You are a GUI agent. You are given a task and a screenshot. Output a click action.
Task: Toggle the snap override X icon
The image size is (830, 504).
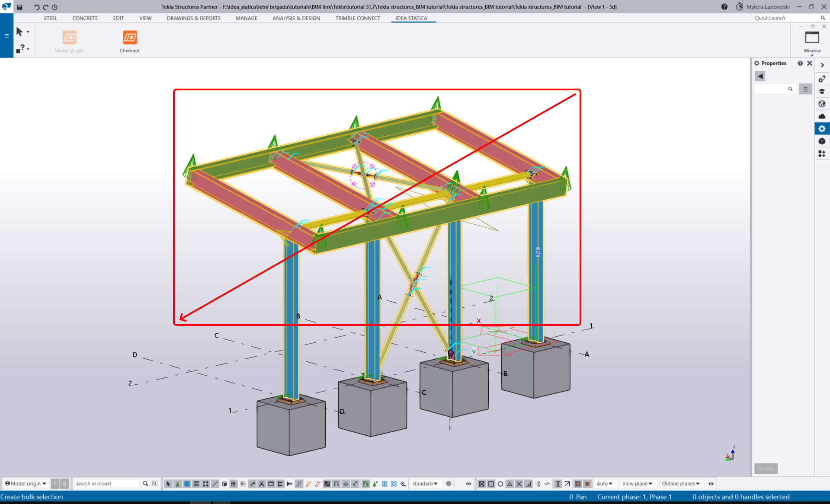click(519, 484)
